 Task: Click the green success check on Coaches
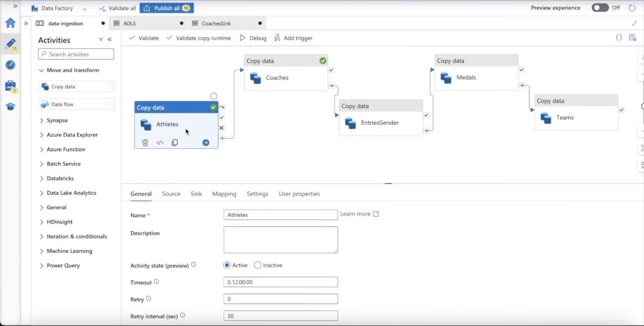(x=323, y=61)
